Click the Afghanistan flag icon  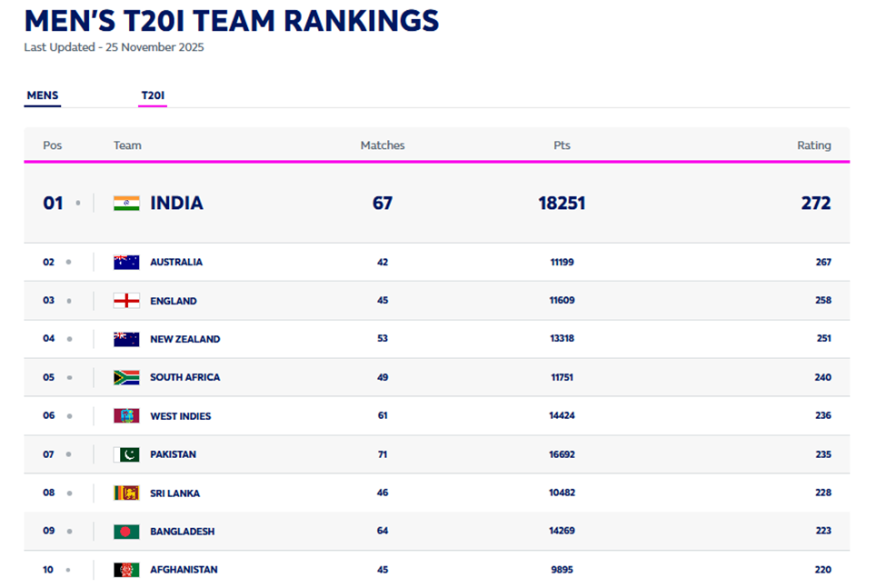click(126, 570)
